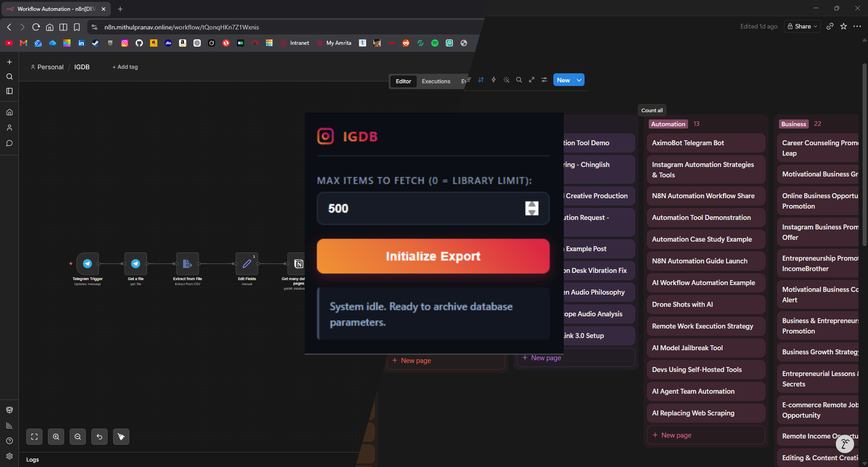Open the Extract from File node
The width and height of the screenshot is (868, 467).
tap(188, 264)
